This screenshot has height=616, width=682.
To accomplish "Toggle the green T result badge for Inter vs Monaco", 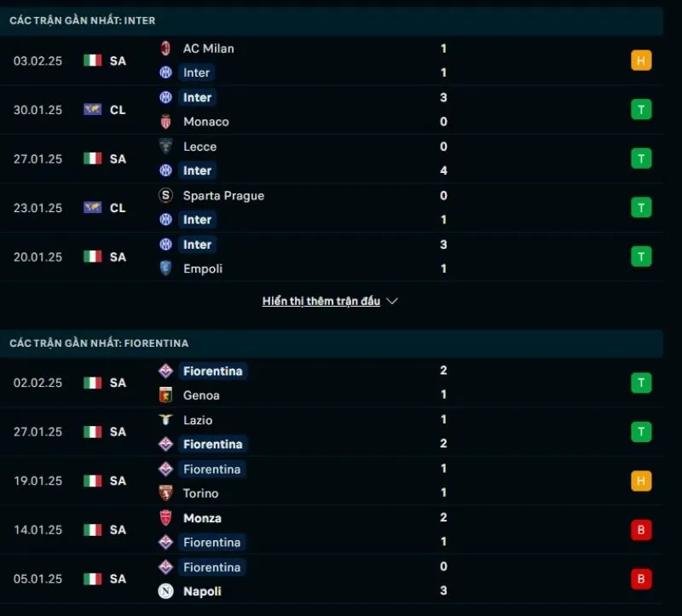I will [x=641, y=109].
